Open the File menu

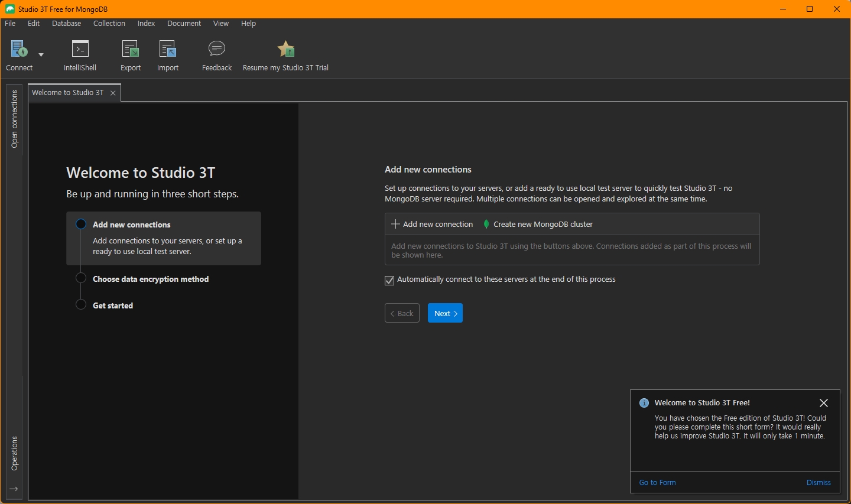(x=10, y=24)
